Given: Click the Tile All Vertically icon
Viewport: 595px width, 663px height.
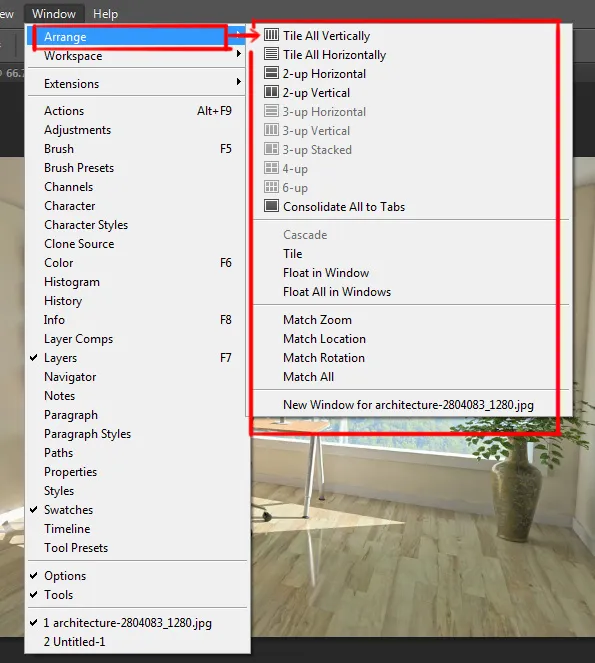Looking at the screenshot, I should click(x=271, y=35).
